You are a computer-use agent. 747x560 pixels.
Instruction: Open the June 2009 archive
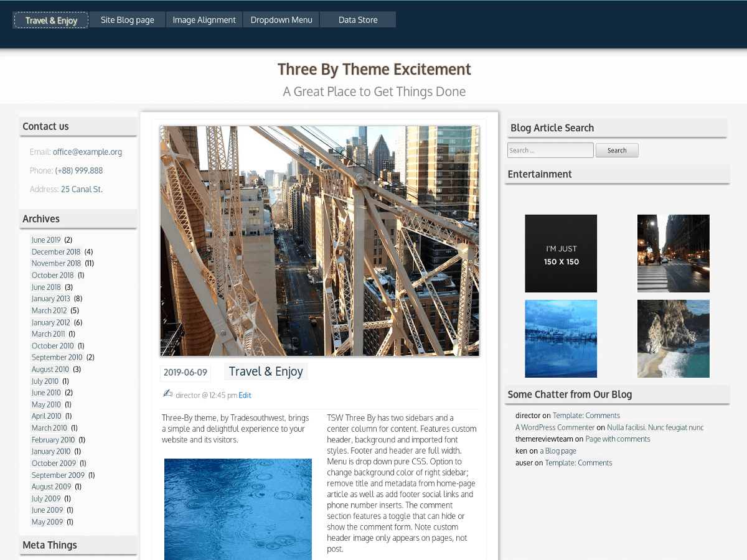pyautogui.click(x=47, y=510)
